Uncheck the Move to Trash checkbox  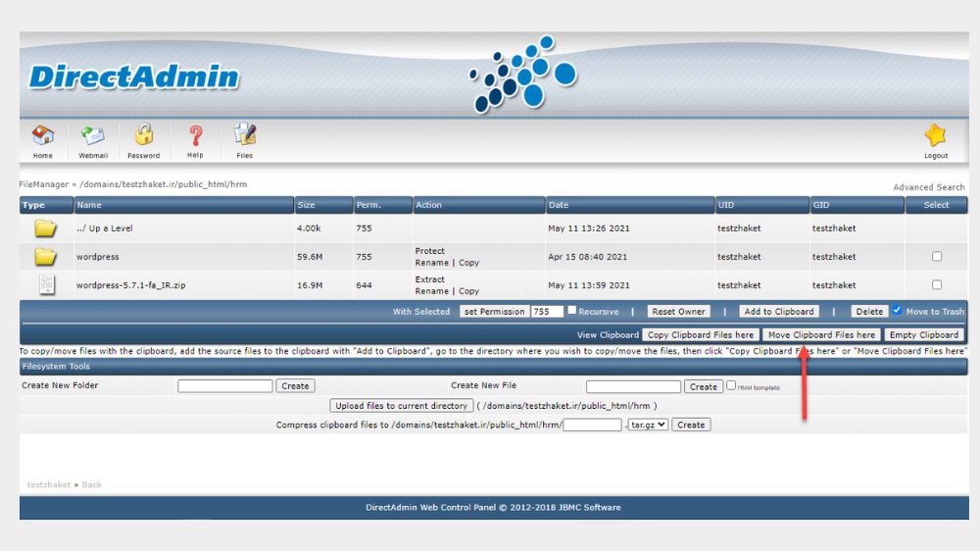pyautogui.click(x=897, y=310)
